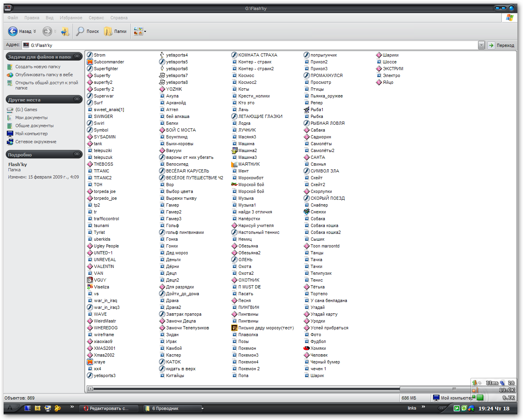Click the green Переход arrow icon

click(490, 45)
